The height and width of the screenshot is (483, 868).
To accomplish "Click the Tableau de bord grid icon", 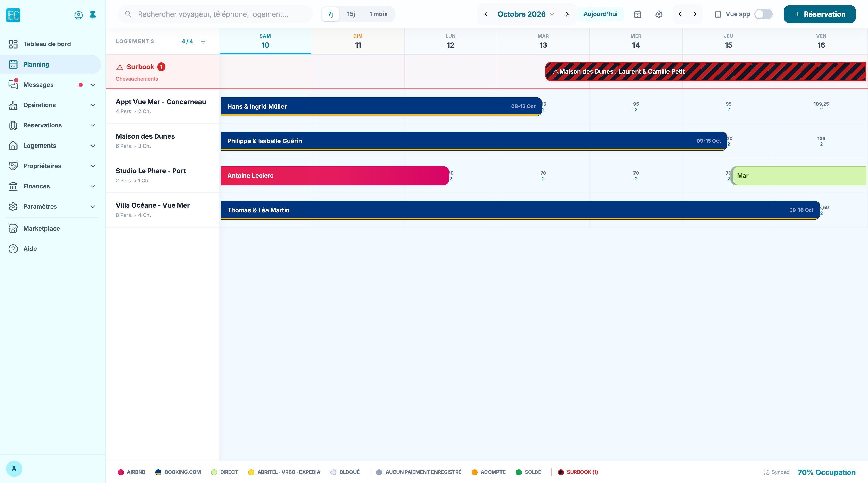I will (x=13, y=44).
